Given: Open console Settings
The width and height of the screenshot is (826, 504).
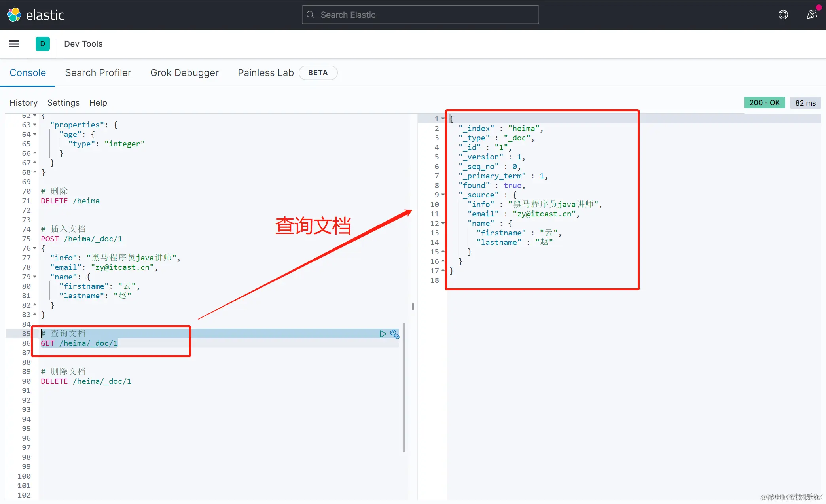Looking at the screenshot, I should coord(63,103).
